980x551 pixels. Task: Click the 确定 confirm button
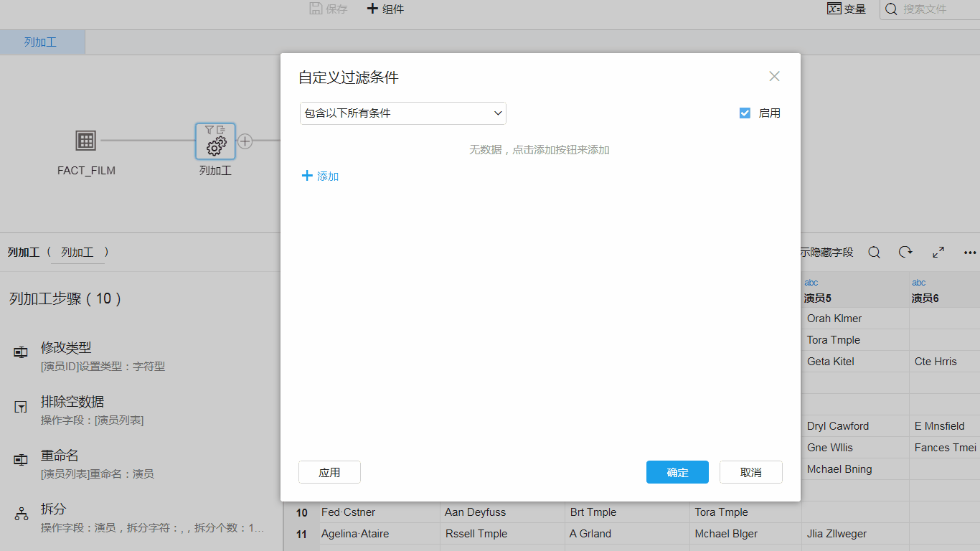pos(677,472)
